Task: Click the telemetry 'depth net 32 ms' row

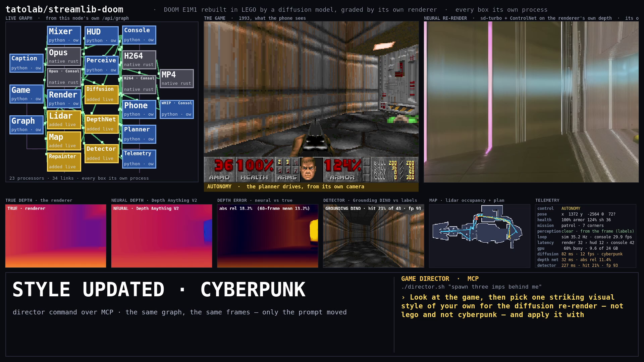Action: click(x=586, y=260)
